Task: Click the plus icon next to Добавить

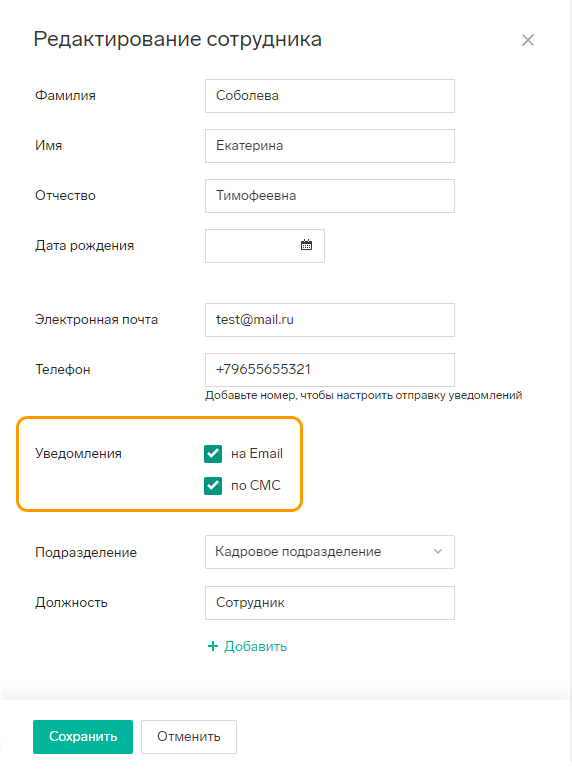Action: tap(213, 646)
